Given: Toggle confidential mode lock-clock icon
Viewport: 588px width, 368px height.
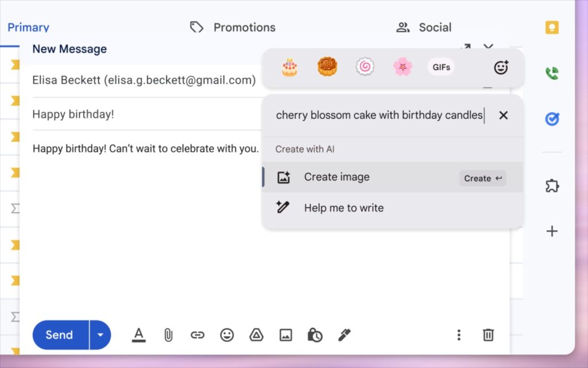Looking at the screenshot, I should pos(315,335).
